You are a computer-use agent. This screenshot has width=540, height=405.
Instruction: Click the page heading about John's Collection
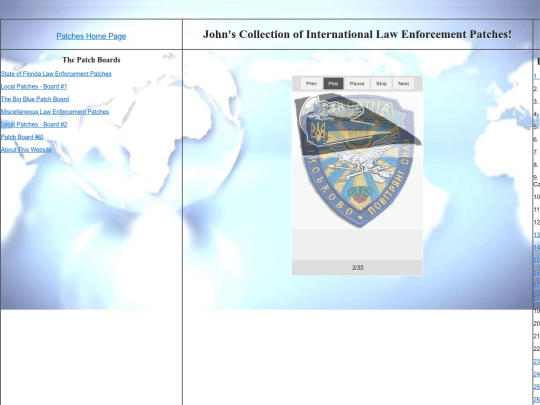(357, 34)
